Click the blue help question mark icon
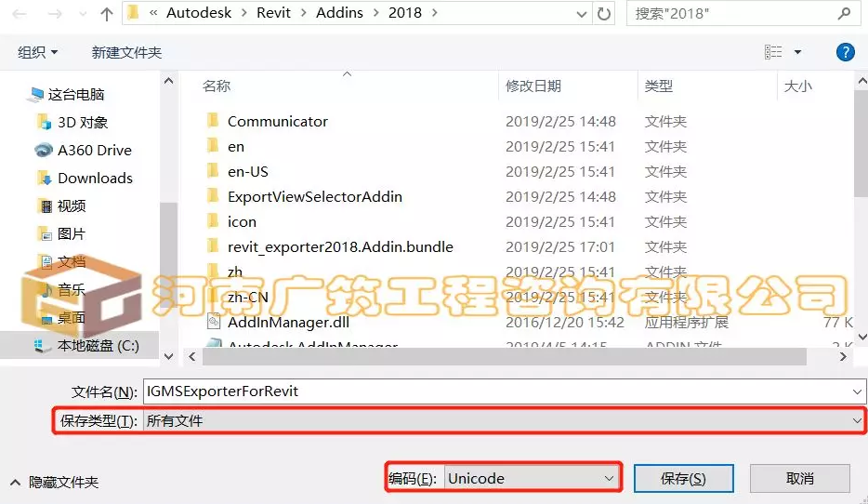The height and width of the screenshot is (504, 868). tap(845, 52)
